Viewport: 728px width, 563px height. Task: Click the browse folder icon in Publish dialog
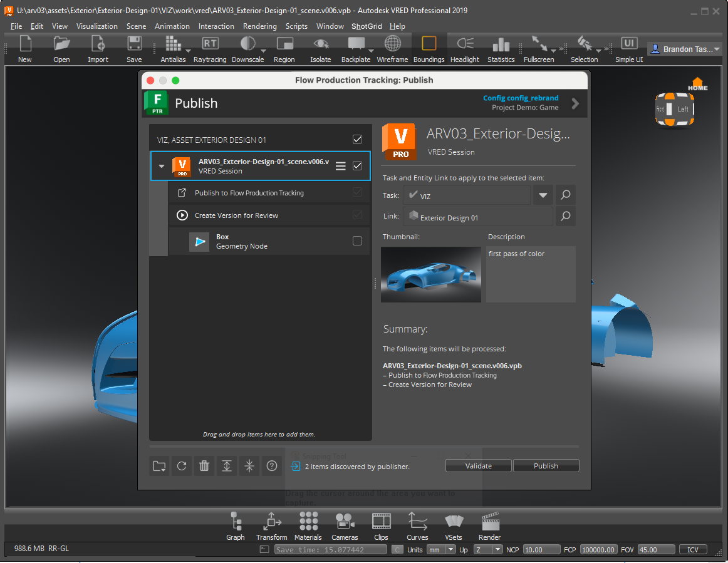[x=159, y=466]
